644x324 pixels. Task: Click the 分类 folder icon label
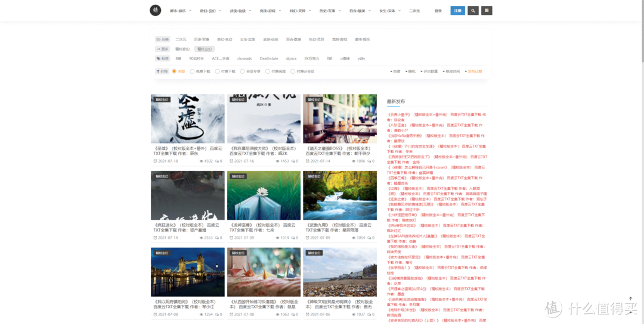(163, 39)
